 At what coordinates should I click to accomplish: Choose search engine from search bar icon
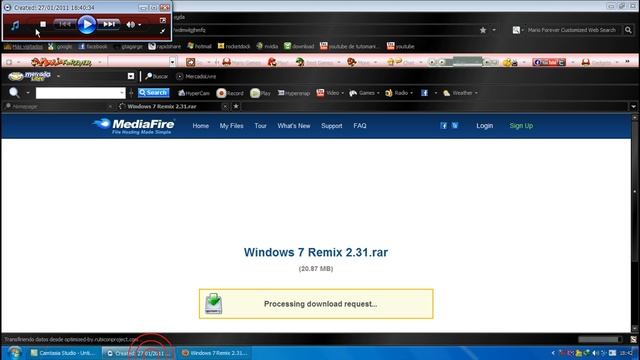[517, 30]
